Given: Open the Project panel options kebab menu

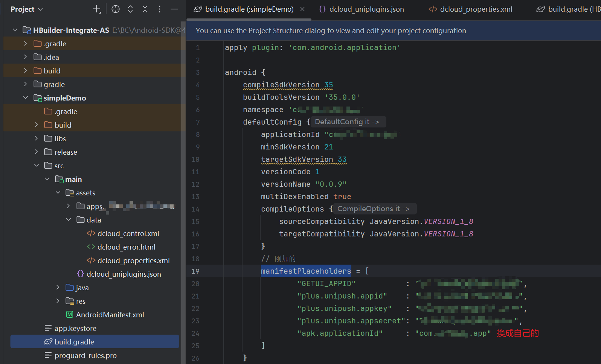Looking at the screenshot, I should 160,9.
